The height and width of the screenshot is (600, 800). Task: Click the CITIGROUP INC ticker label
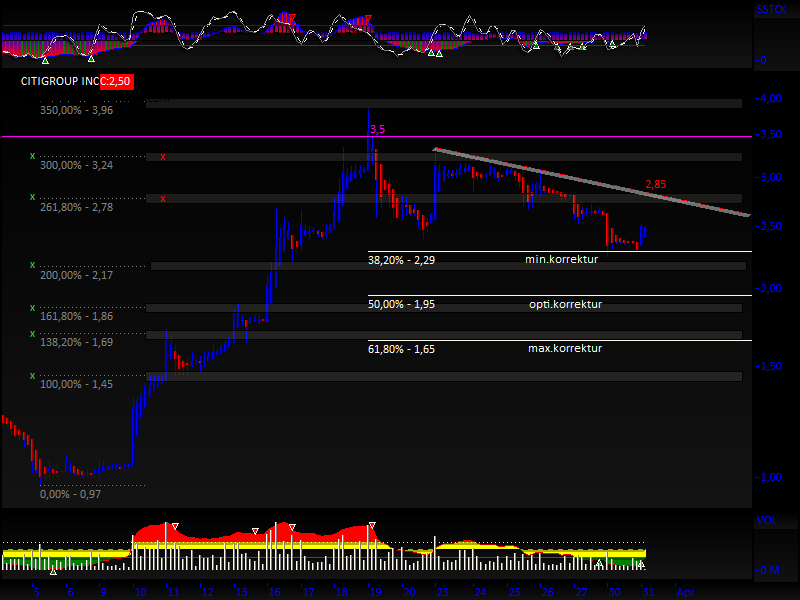point(59,81)
